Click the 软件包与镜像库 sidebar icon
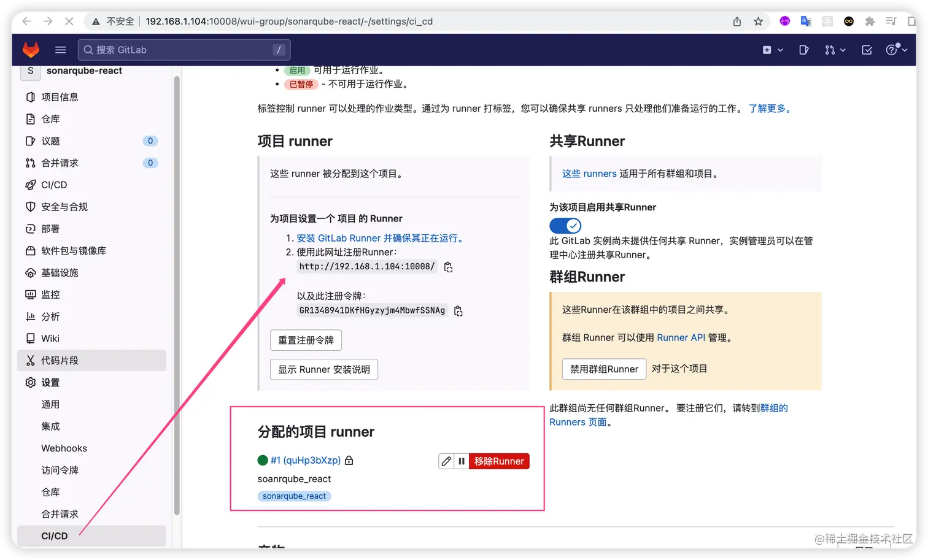The width and height of the screenshot is (928, 560). coord(30,251)
